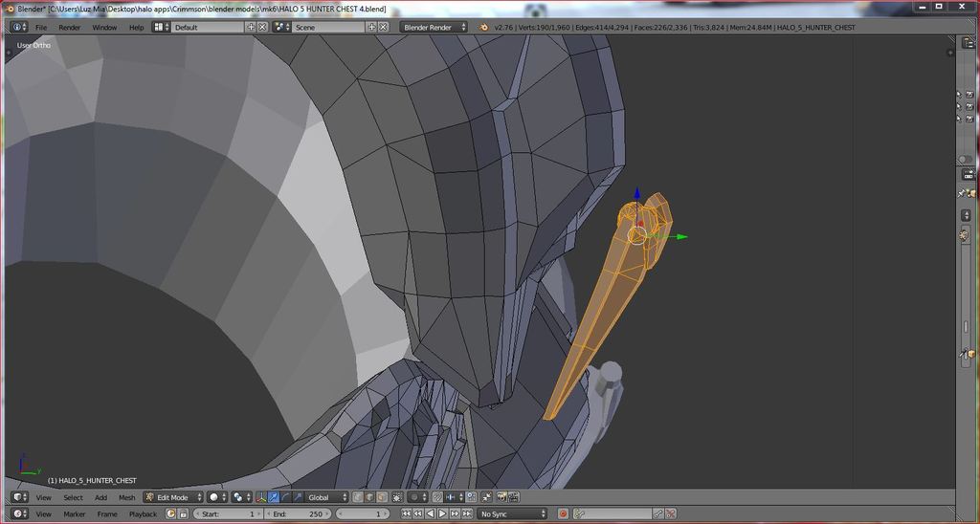Enable the rotate manipulator
Screen dimensions: 980x524
tap(285, 497)
